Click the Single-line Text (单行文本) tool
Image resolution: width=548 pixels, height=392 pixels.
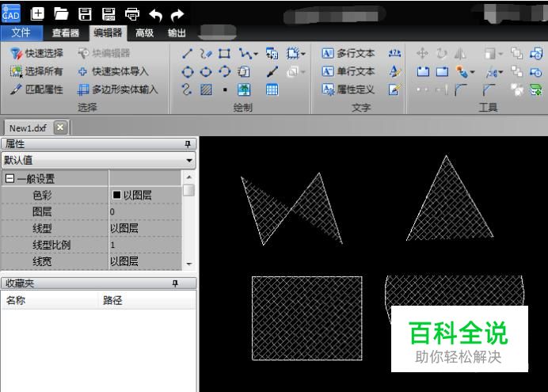pos(348,71)
